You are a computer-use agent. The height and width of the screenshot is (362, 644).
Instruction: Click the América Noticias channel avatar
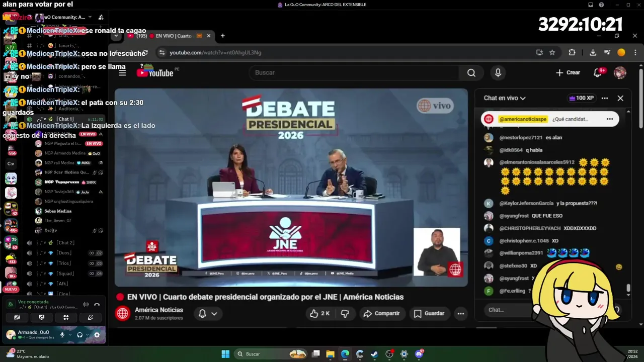point(123,313)
